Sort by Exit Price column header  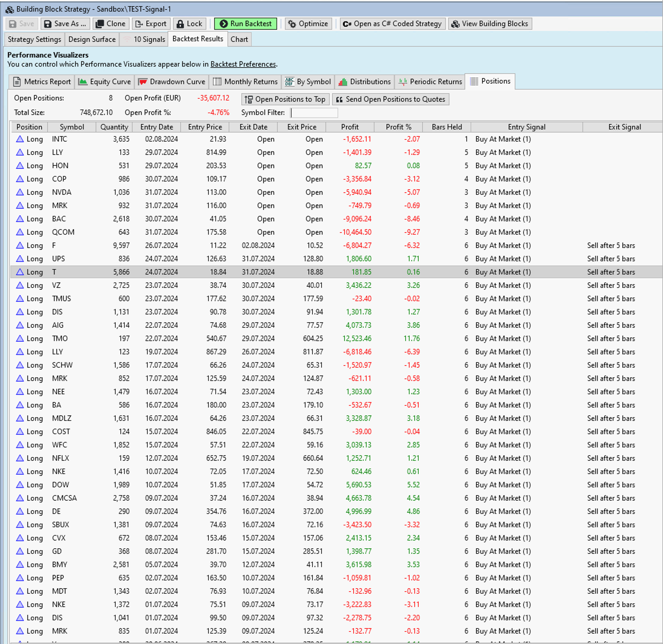(302, 127)
